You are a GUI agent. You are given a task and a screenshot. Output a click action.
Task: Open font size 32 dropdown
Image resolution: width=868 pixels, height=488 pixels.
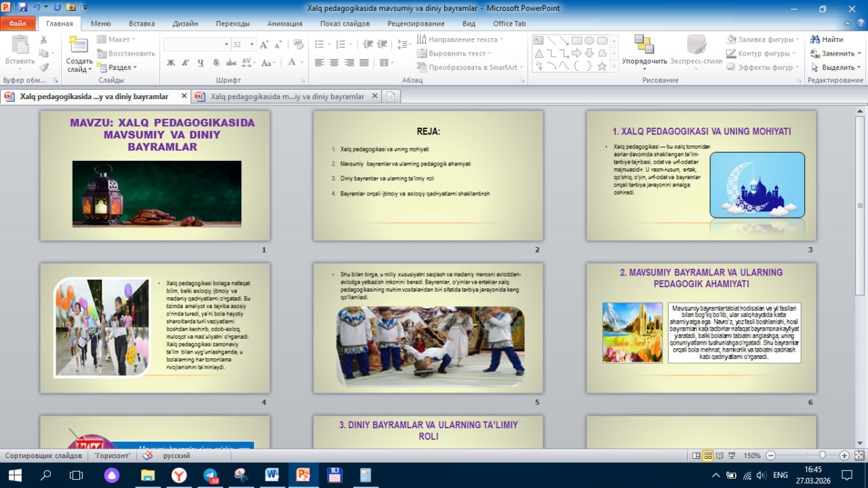[x=252, y=45]
